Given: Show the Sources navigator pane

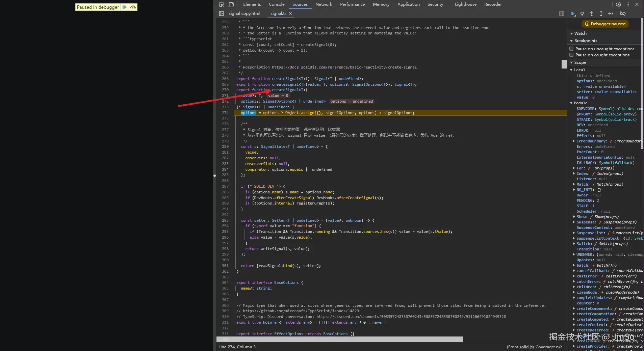Looking at the screenshot, I should point(222,13).
